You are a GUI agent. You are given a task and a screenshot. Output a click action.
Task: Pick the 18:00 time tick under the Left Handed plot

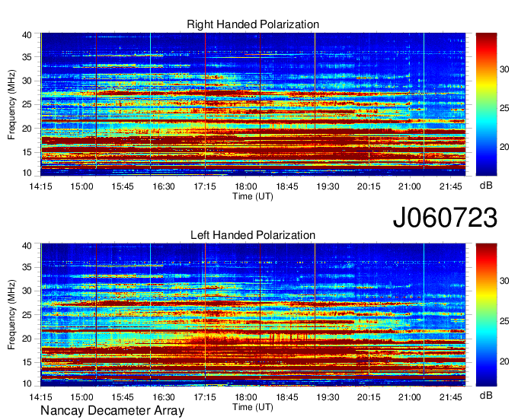(x=246, y=397)
